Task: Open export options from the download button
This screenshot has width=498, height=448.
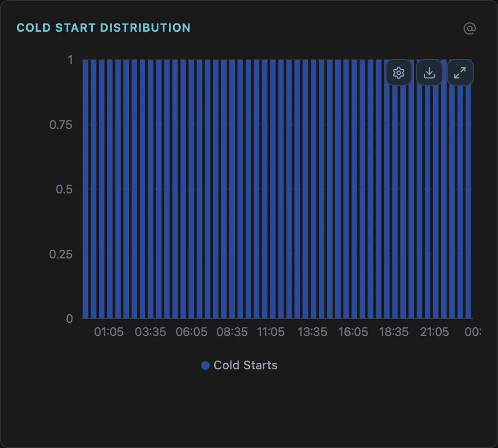Action: point(429,72)
